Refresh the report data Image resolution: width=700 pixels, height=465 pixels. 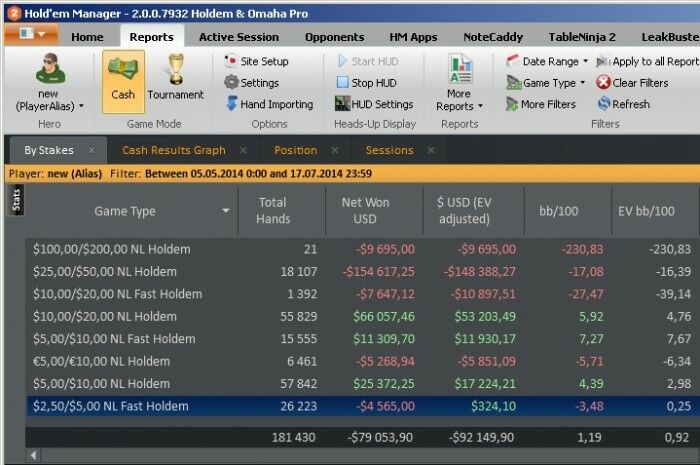coord(624,104)
